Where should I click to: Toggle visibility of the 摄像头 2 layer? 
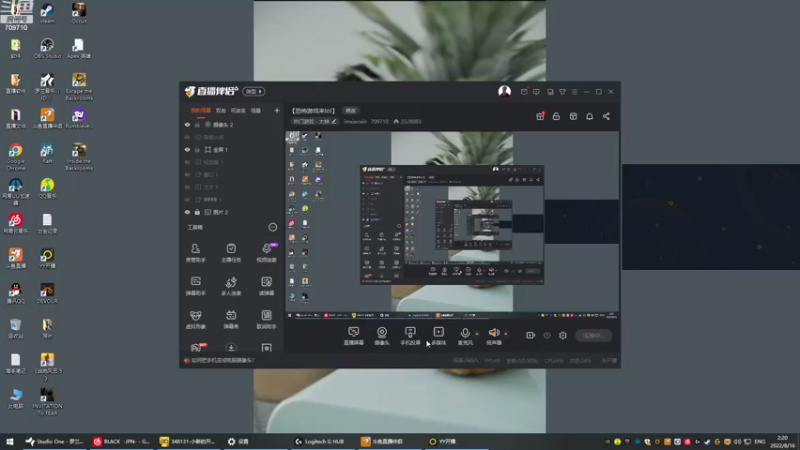[187, 124]
